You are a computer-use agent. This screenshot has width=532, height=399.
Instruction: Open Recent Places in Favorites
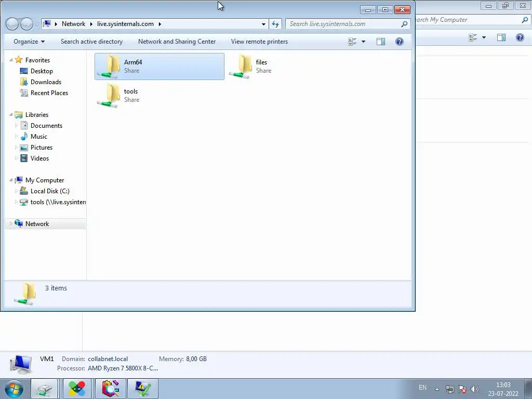49,92
